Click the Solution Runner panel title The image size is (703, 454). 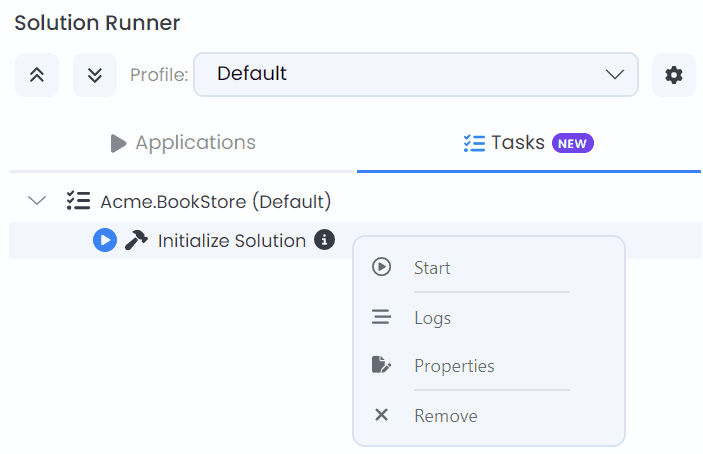(x=97, y=22)
